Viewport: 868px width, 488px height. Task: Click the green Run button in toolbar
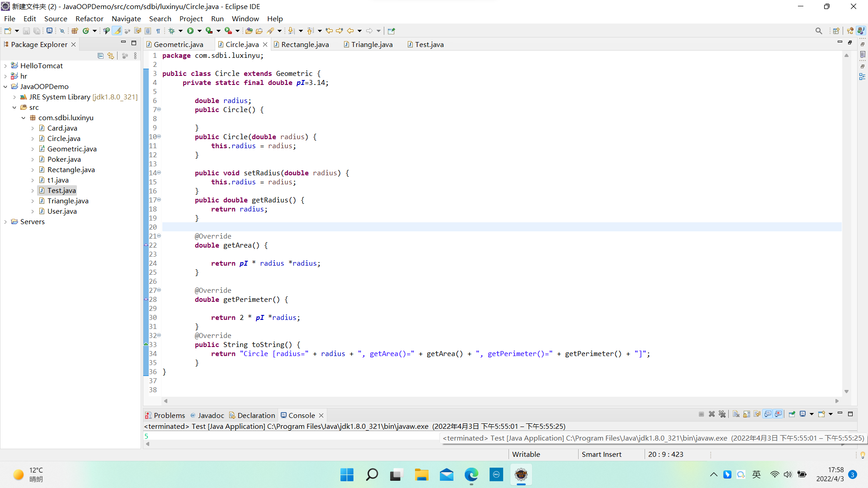pos(190,31)
